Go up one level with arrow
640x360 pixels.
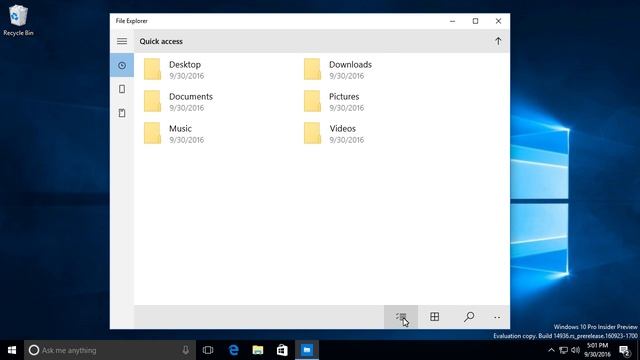point(498,41)
